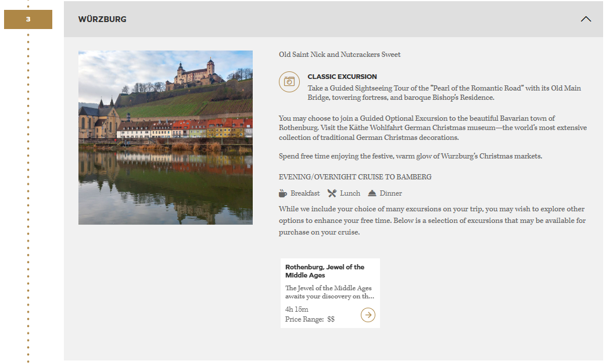
Task: Click the Price Range $$ text
Action: click(x=310, y=319)
